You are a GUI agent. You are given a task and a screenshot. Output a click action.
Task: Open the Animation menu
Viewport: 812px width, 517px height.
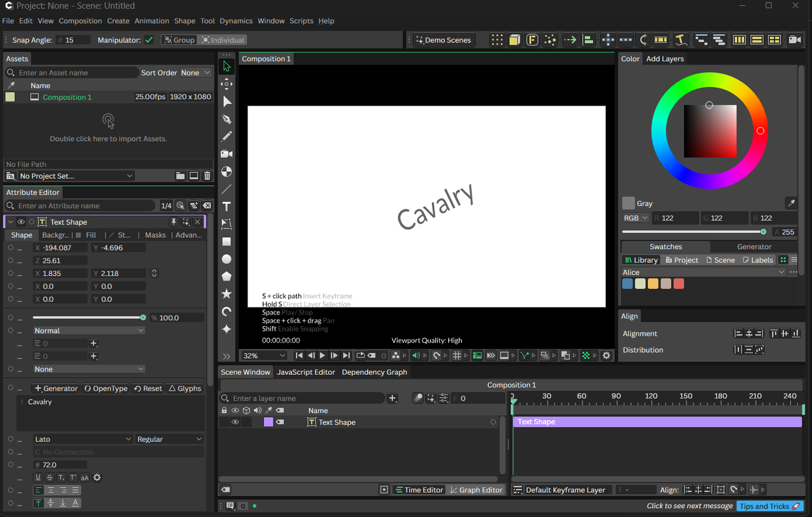click(152, 21)
